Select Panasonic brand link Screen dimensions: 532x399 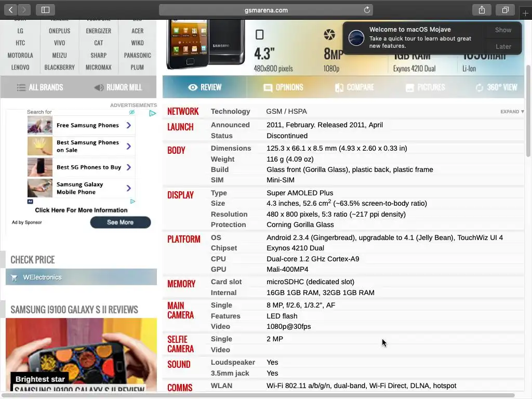tap(137, 55)
